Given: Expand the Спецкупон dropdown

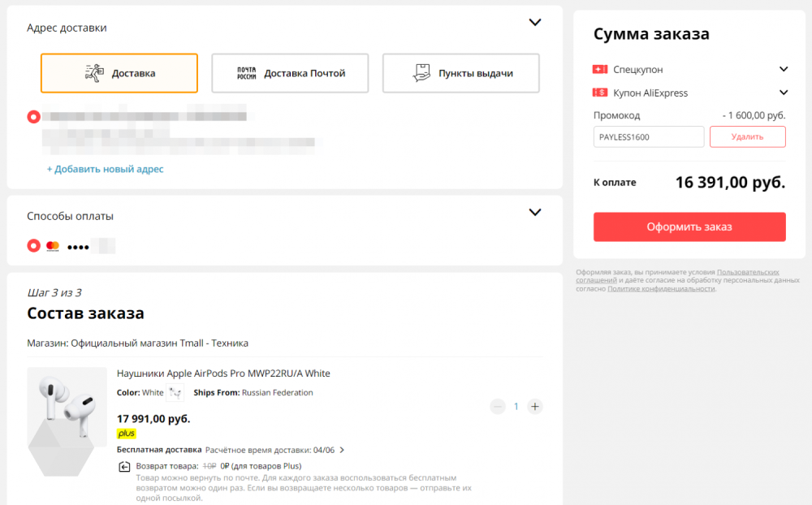Looking at the screenshot, I should (x=784, y=69).
